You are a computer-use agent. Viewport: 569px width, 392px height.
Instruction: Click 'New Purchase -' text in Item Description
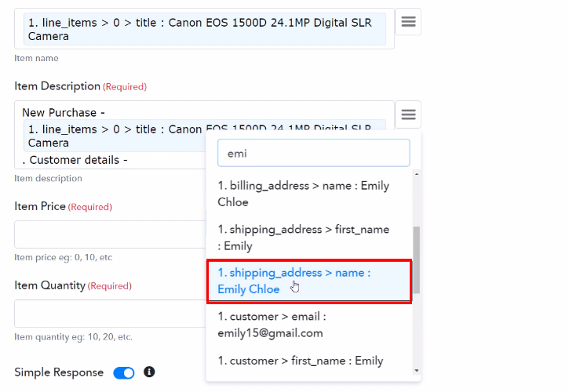pos(64,112)
